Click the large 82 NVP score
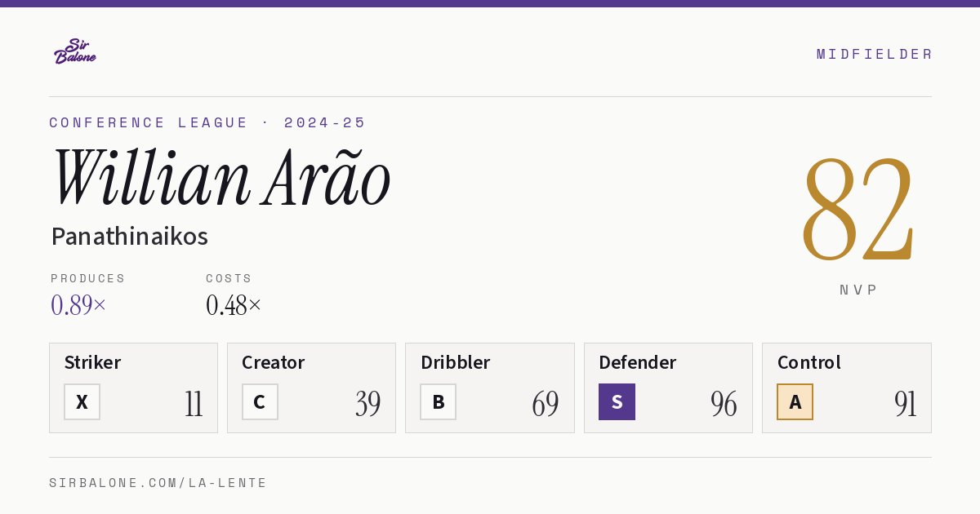Screen dimensions: 980x514 [857, 209]
